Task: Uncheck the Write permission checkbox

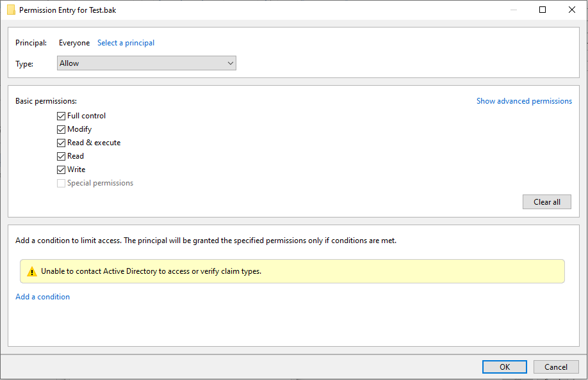Action: (x=61, y=170)
